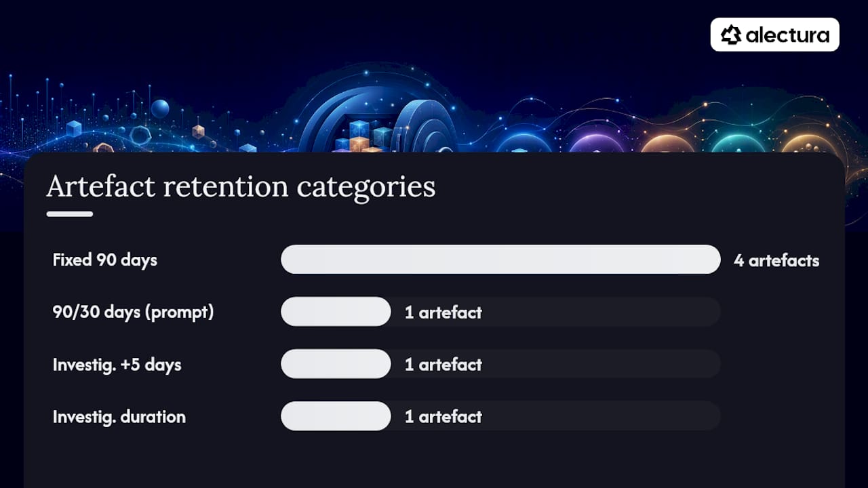Screen dimensions: 868x488
Task: Select the Investig. duration label
Action: (119, 417)
